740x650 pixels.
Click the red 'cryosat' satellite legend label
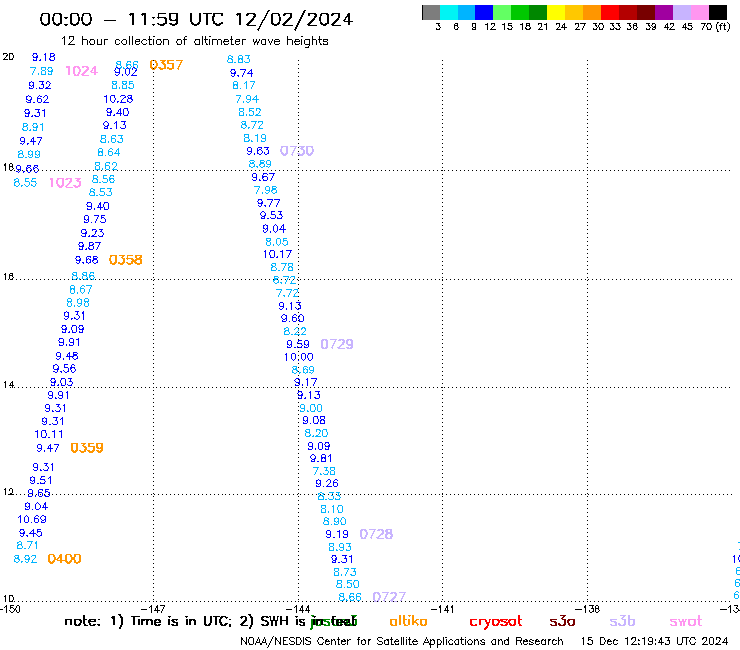[x=496, y=622]
